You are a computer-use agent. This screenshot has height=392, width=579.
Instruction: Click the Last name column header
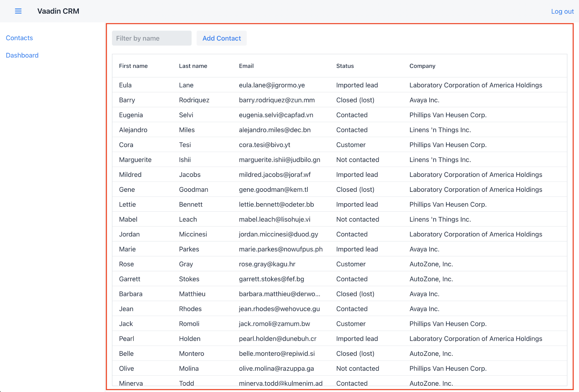(193, 66)
